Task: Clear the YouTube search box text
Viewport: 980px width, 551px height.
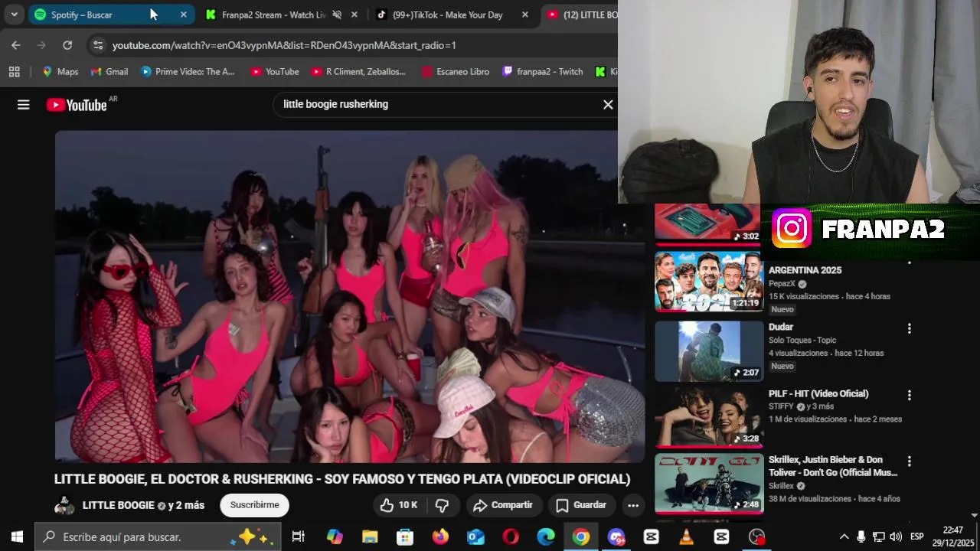Action: [608, 105]
